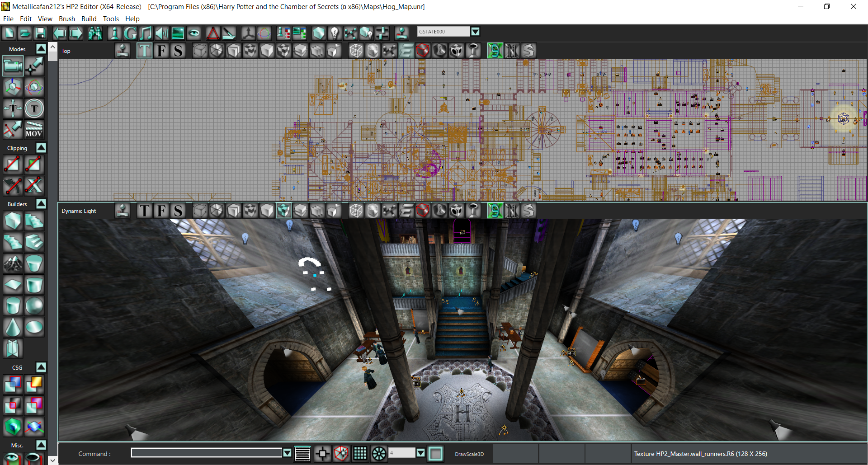Toggle the 3D viewport realtime joystick button
Screen dimensions: 868x465
pos(122,211)
